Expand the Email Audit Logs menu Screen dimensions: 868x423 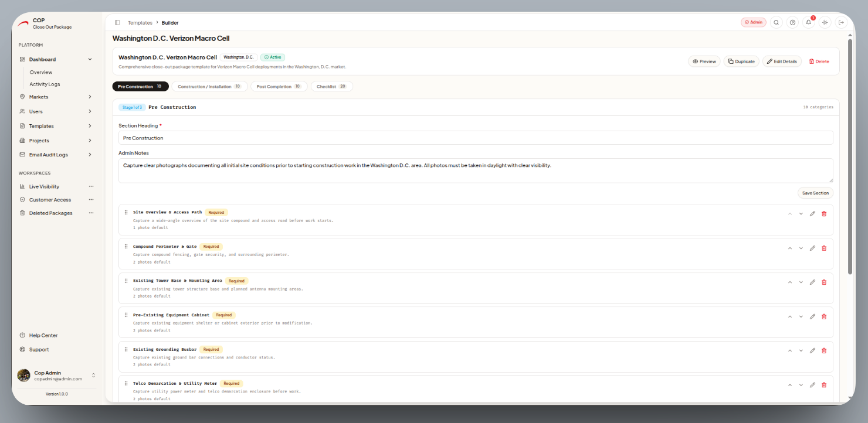coord(90,155)
